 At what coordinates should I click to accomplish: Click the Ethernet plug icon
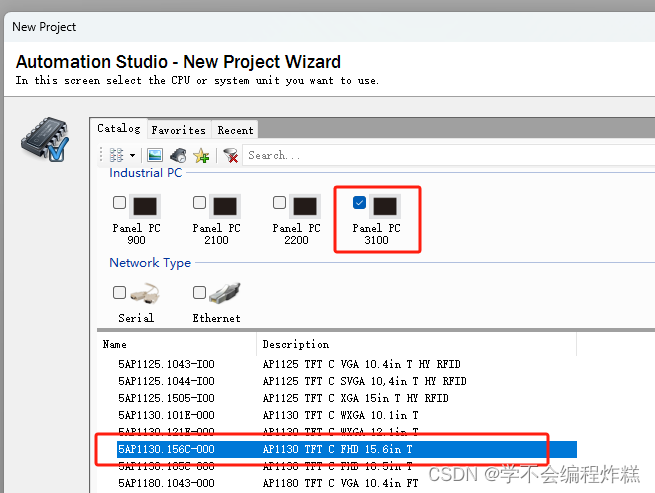point(225,292)
